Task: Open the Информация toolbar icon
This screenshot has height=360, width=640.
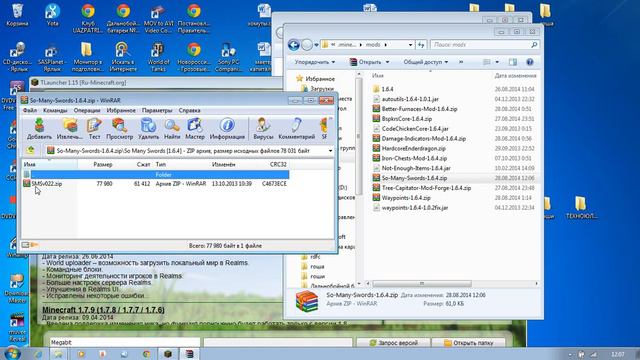Action: [227, 129]
